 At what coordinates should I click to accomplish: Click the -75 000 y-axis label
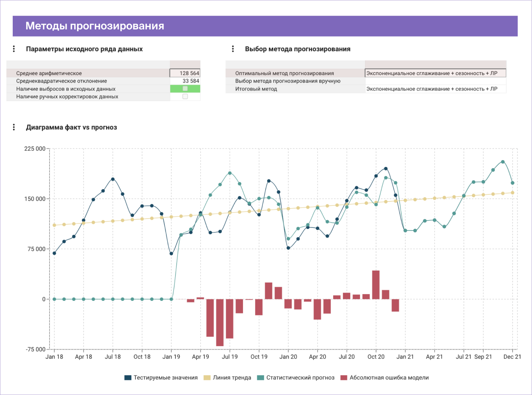36,349
